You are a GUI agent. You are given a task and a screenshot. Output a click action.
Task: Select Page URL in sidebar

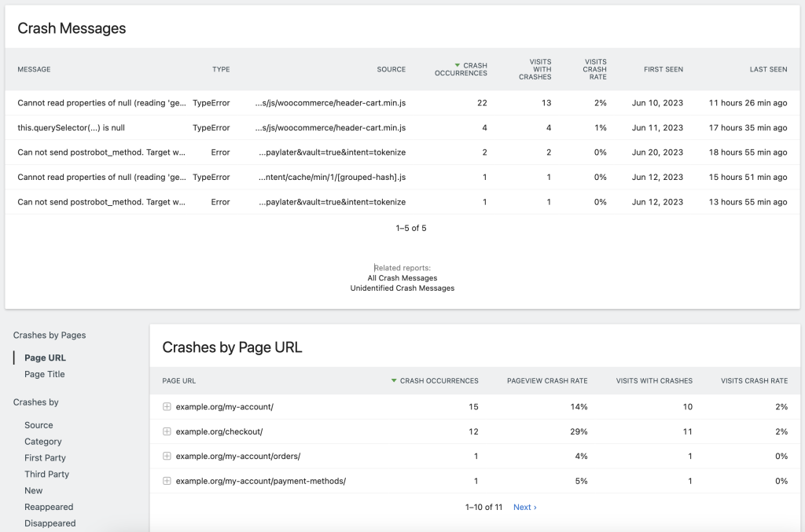click(45, 358)
